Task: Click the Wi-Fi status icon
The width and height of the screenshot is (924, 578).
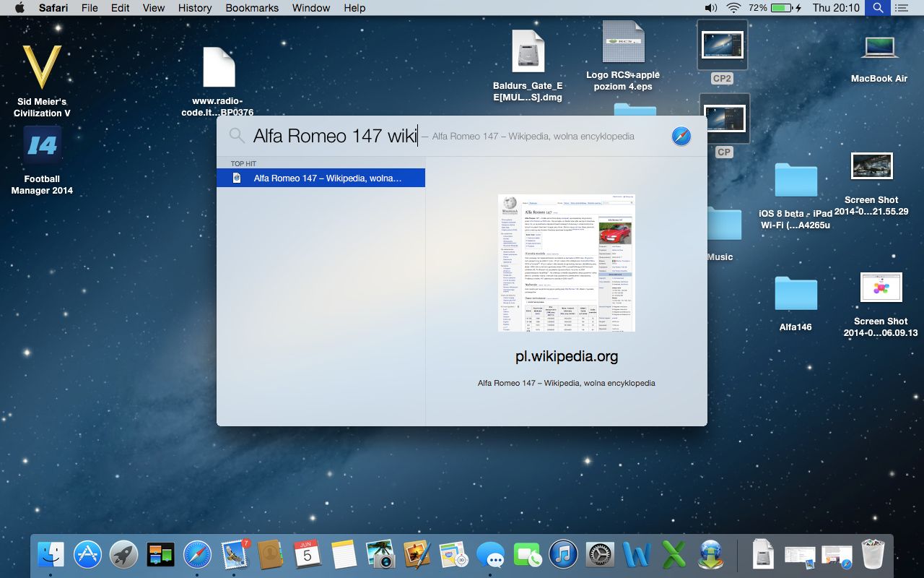Action: tap(734, 8)
